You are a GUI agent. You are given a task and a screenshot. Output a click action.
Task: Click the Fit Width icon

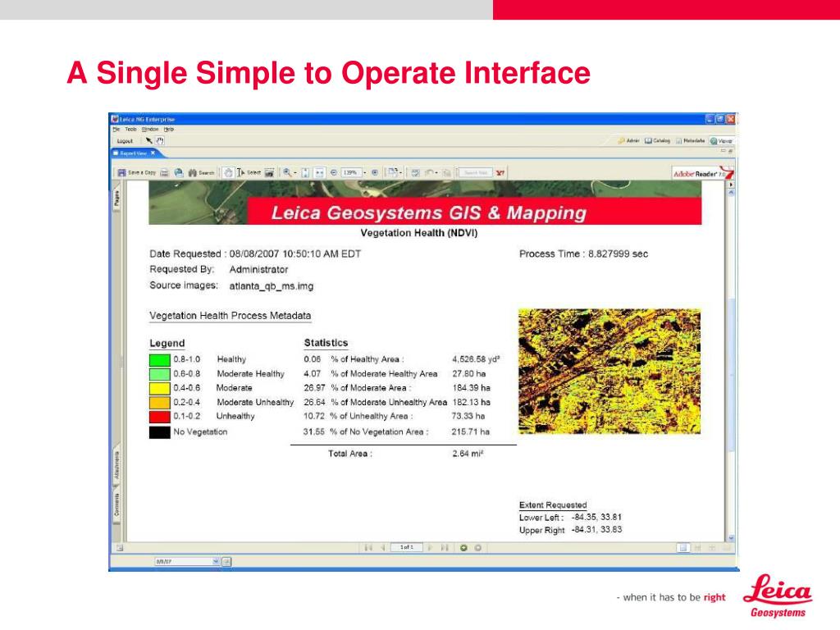(319, 172)
